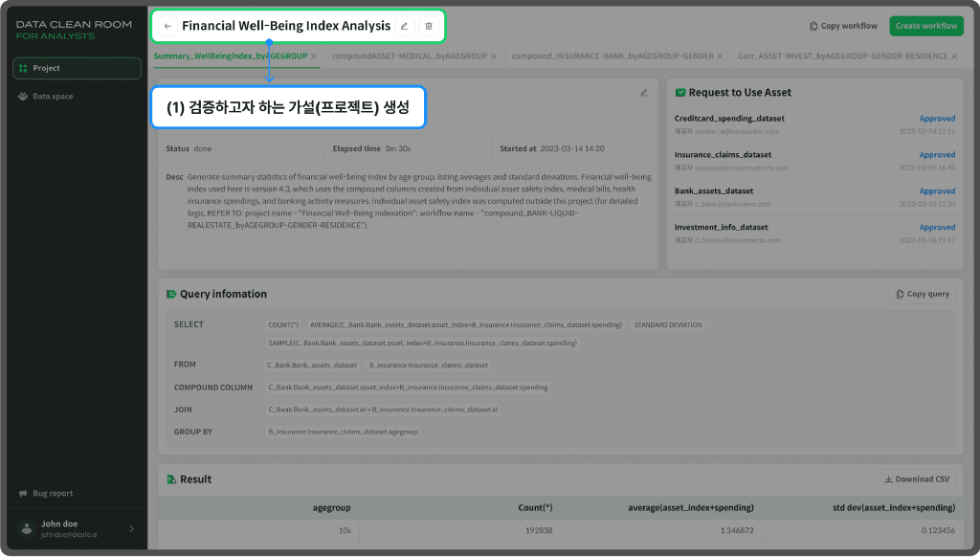The image size is (980, 557).
Task: Edit the project title with pencil icon
Action: pyautogui.click(x=405, y=26)
